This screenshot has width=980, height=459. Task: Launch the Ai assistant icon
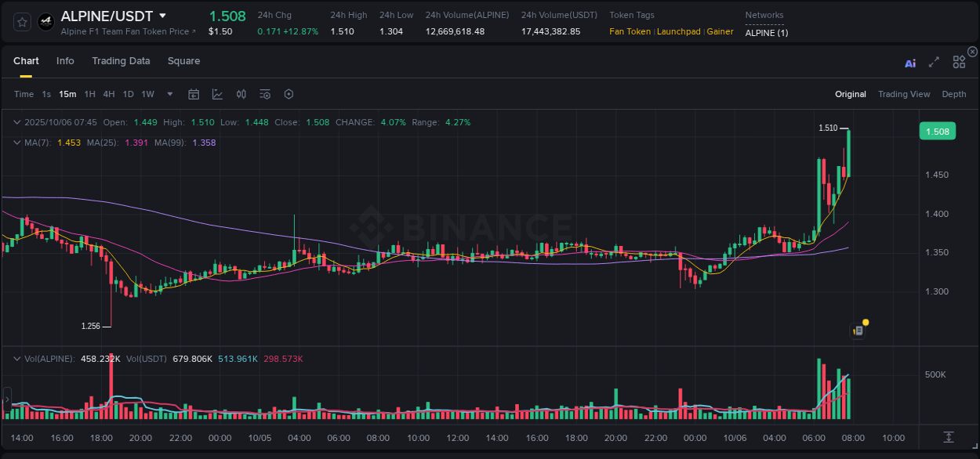point(910,61)
